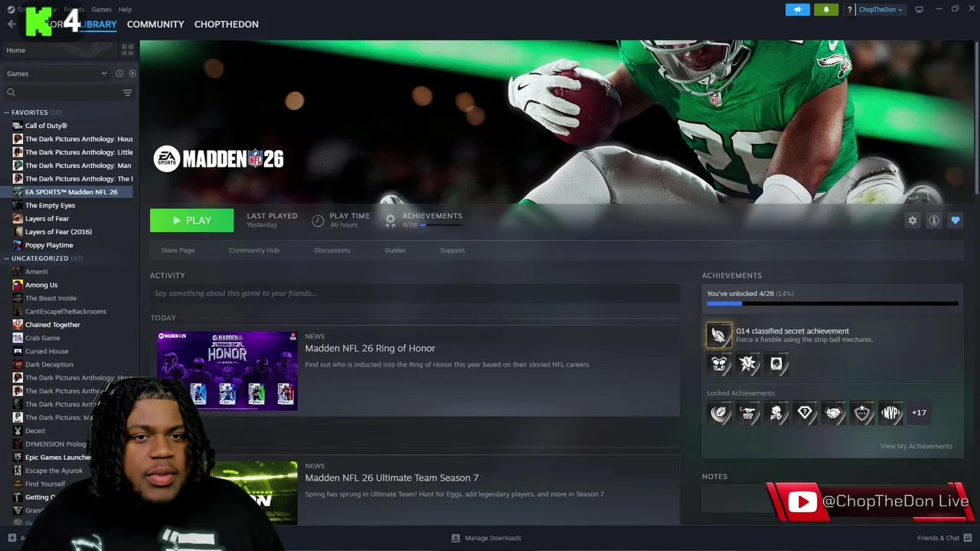Toggle sort by recent activity clock icon
Image resolution: width=980 pixels, height=551 pixels.
pos(119,73)
